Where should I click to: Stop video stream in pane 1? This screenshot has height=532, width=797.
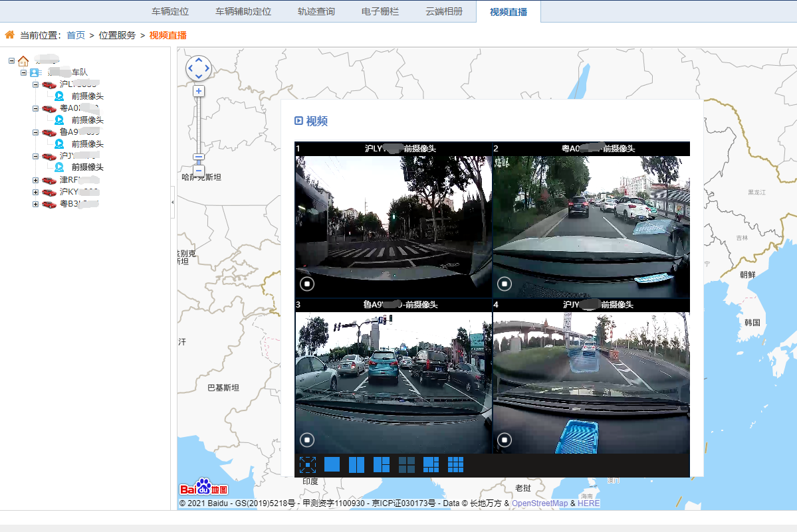[306, 284]
